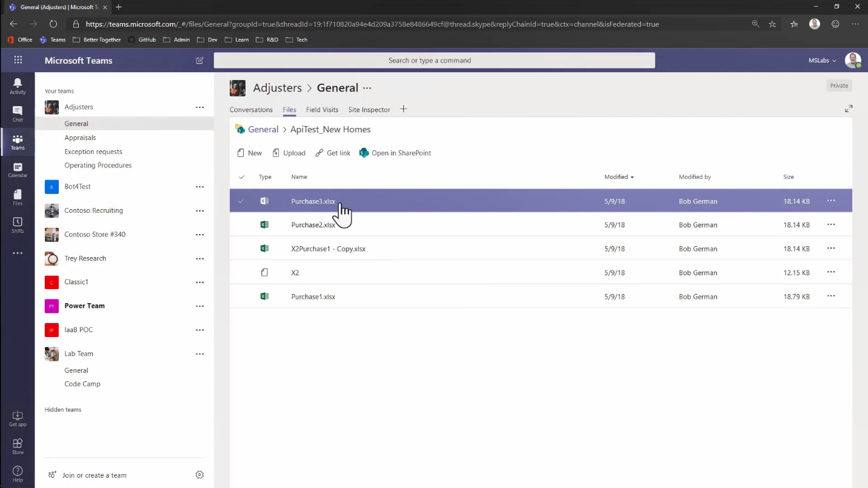Screen dimensions: 868x488
Task: Click the Private team label
Action: (839, 85)
